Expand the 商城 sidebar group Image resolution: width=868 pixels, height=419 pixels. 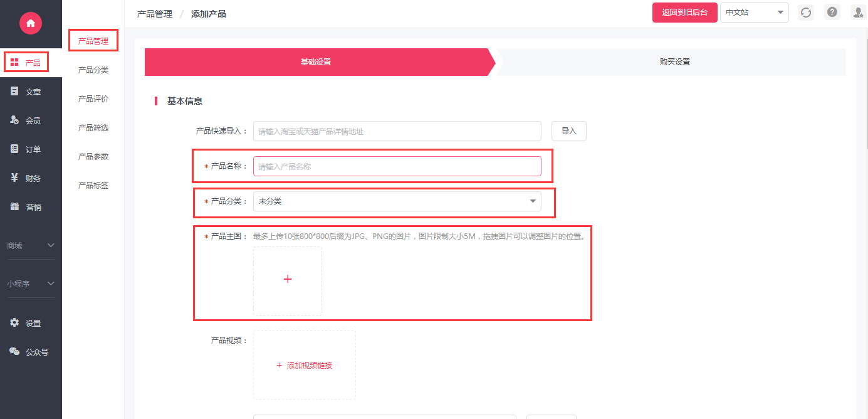click(x=31, y=245)
